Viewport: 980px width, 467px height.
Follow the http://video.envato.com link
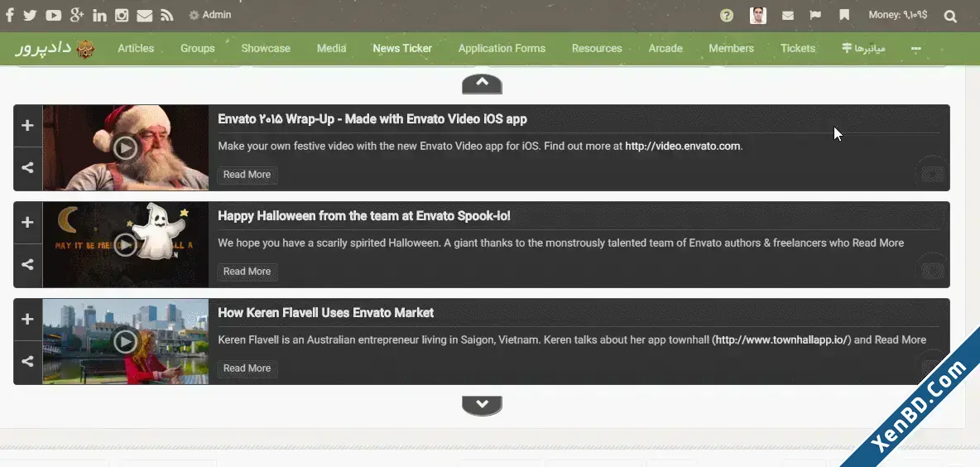[683, 146]
